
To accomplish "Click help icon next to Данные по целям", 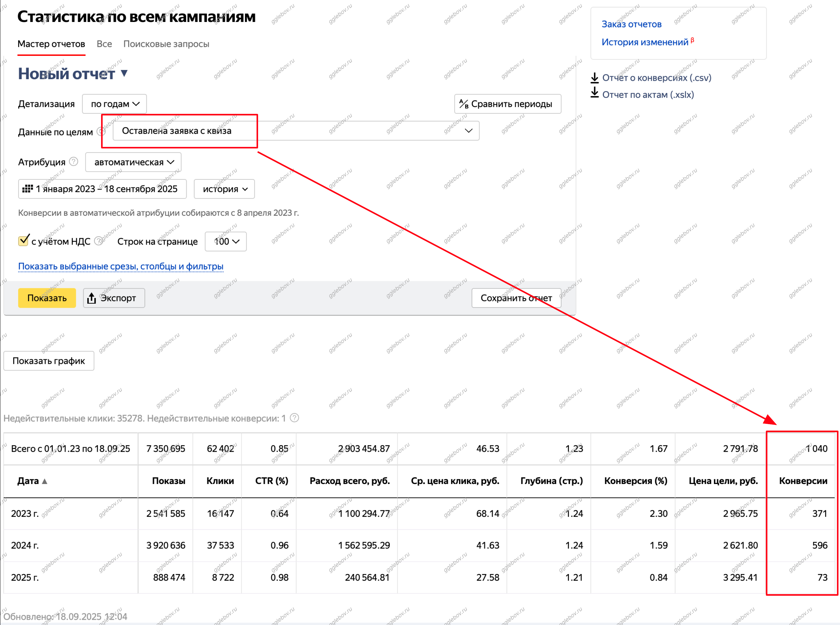I will (100, 131).
